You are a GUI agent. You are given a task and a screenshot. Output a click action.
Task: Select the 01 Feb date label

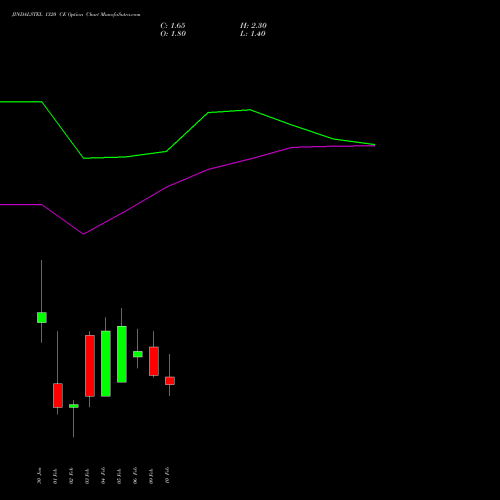point(55,476)
